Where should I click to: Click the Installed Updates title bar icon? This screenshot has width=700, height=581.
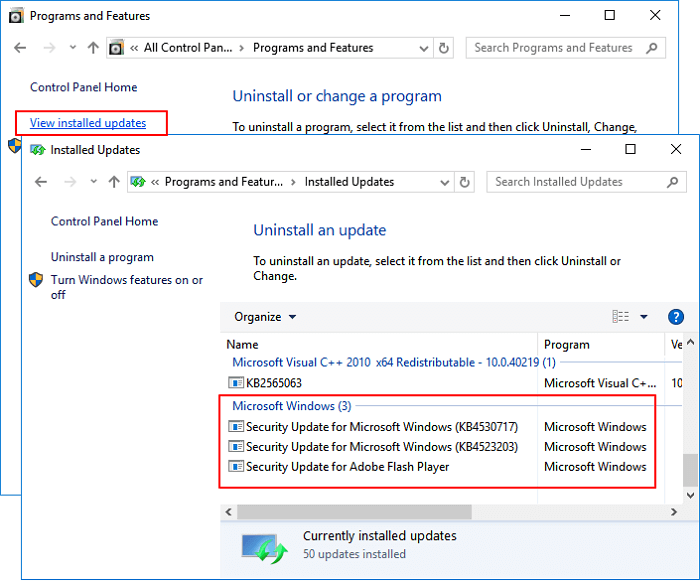38,150
